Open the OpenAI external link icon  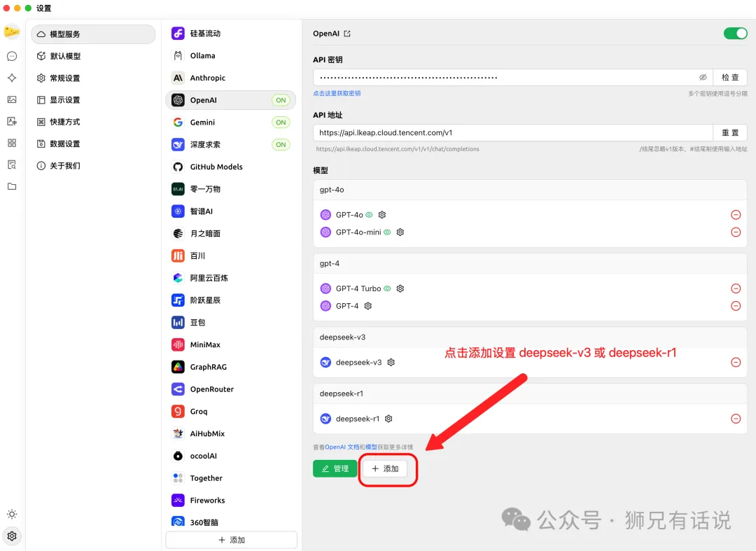tap(347, 34)
